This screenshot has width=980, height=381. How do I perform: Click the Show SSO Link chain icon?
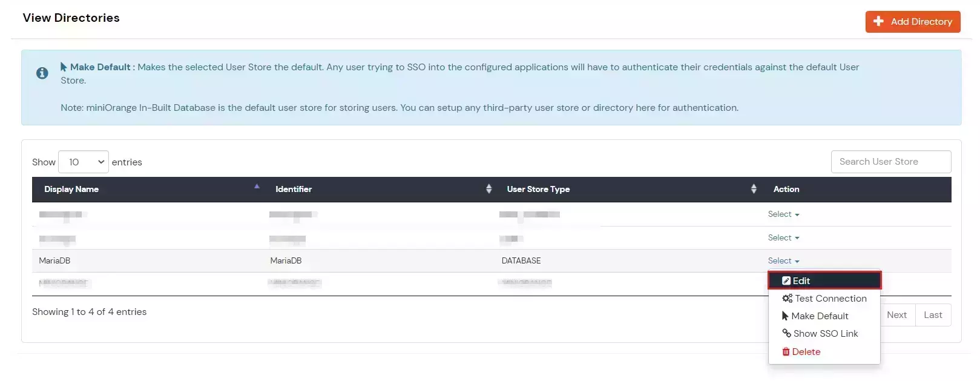[x=786, y=333]
